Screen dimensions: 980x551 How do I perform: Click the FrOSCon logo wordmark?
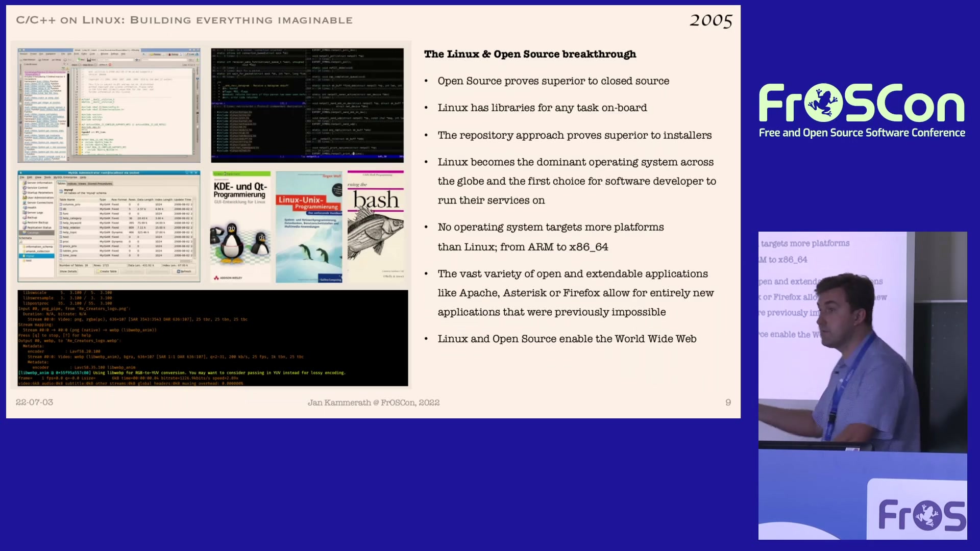(x=862, y=103)
